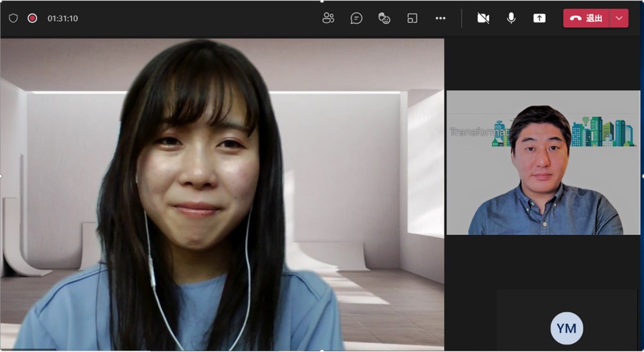Click the rooms view icon

(x=412, y=18)
